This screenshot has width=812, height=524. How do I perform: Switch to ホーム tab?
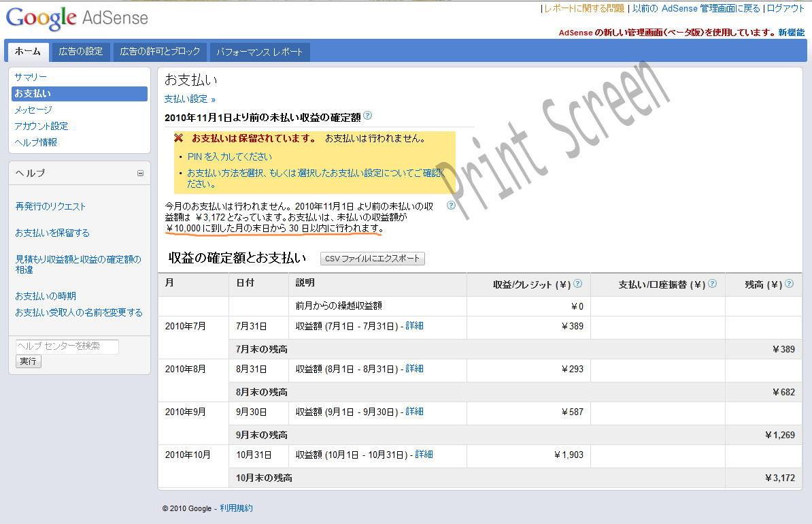[28, 52]
